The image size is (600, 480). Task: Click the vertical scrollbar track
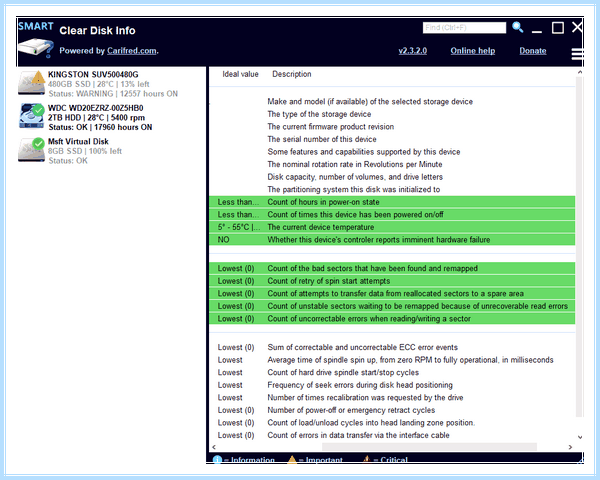click(x=580, y=247)
